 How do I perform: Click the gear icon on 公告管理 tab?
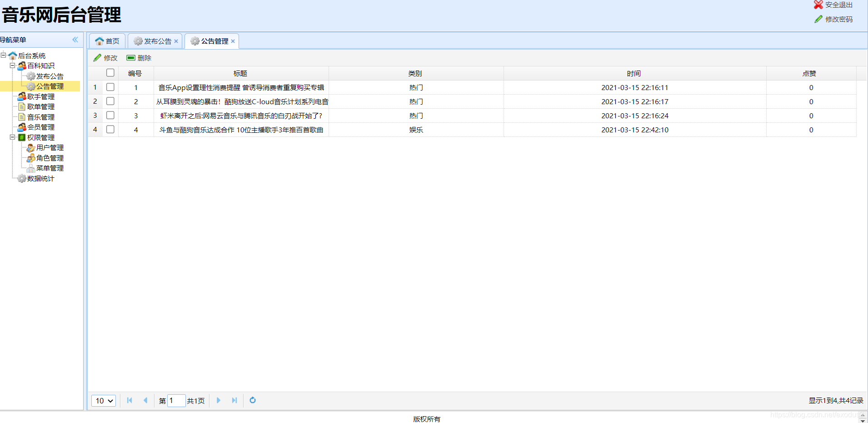point(195,41)
